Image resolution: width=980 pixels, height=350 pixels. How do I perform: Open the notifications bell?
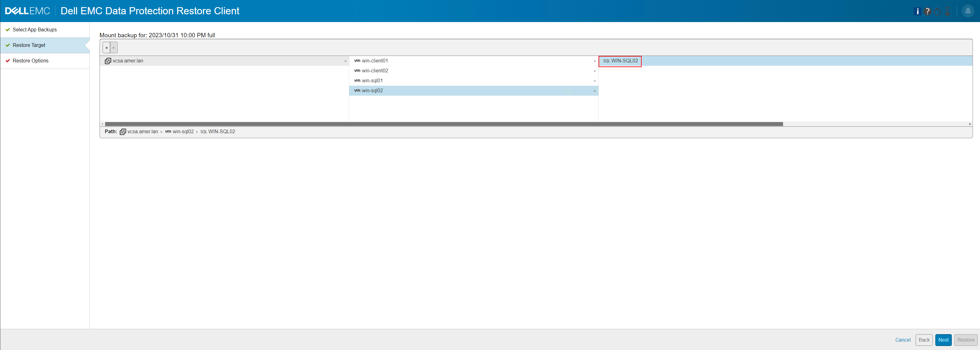point(968,11)
